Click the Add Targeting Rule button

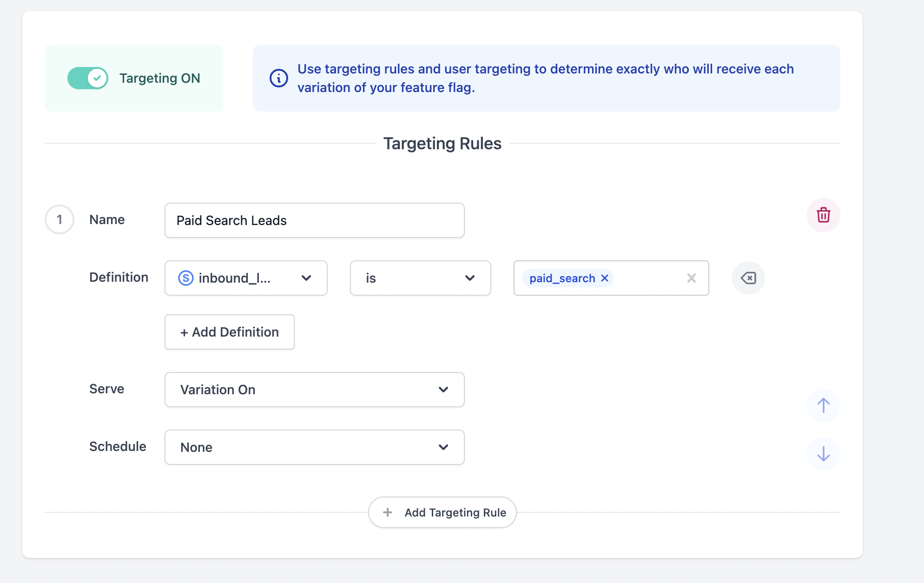(x=442, y=512)
